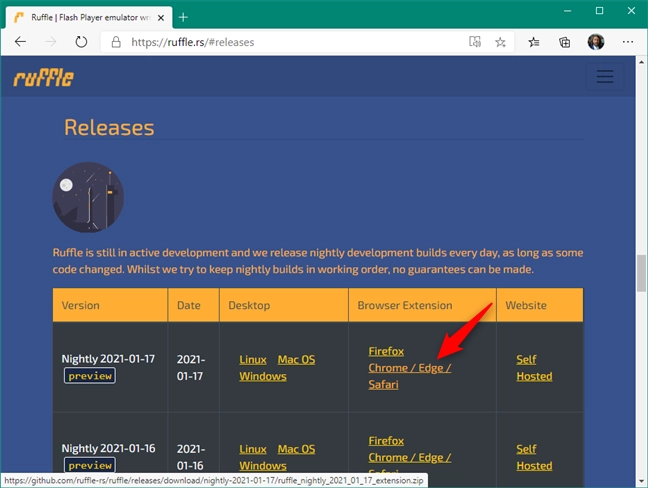Open a new browser tab
Screen dimensions: 648x488
pos(183,17)
